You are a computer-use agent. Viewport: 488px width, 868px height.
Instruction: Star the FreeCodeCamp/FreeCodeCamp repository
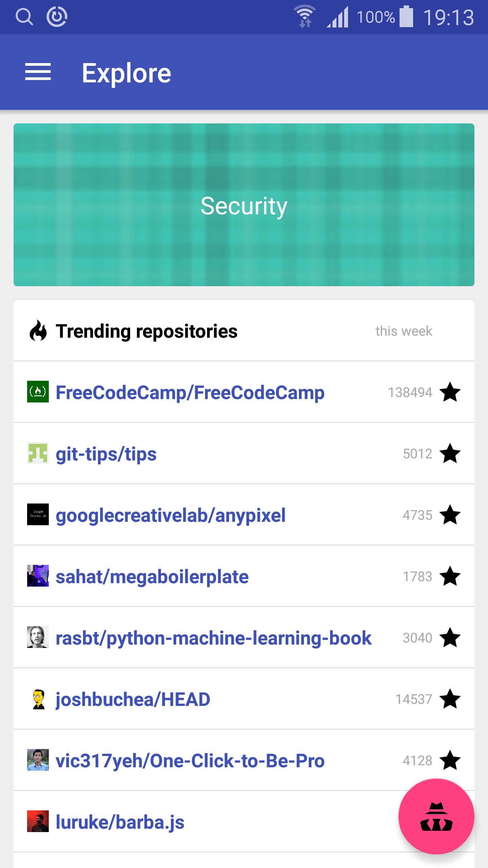(x=450, y=392)
